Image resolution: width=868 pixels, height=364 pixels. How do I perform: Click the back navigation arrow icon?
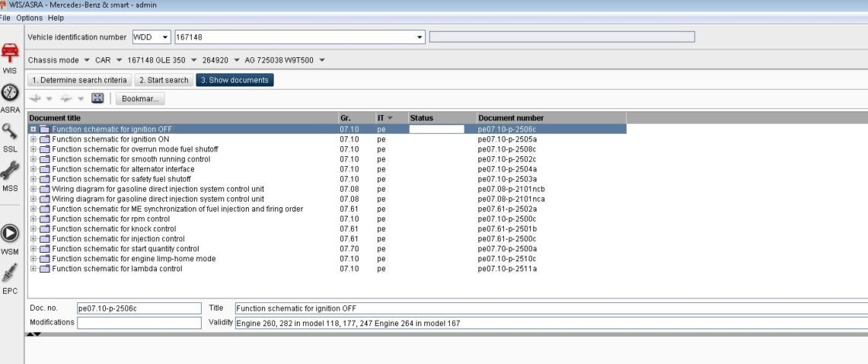click(x=36, y=99)
